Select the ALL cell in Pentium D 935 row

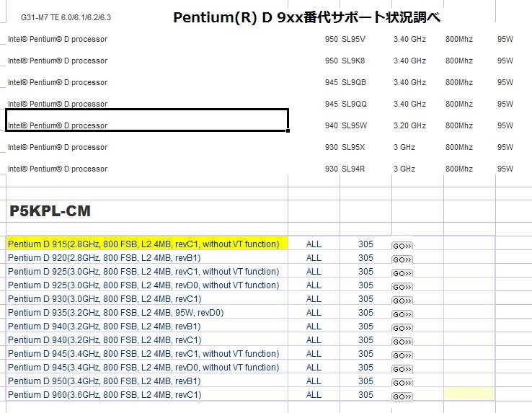click(314, 312)
